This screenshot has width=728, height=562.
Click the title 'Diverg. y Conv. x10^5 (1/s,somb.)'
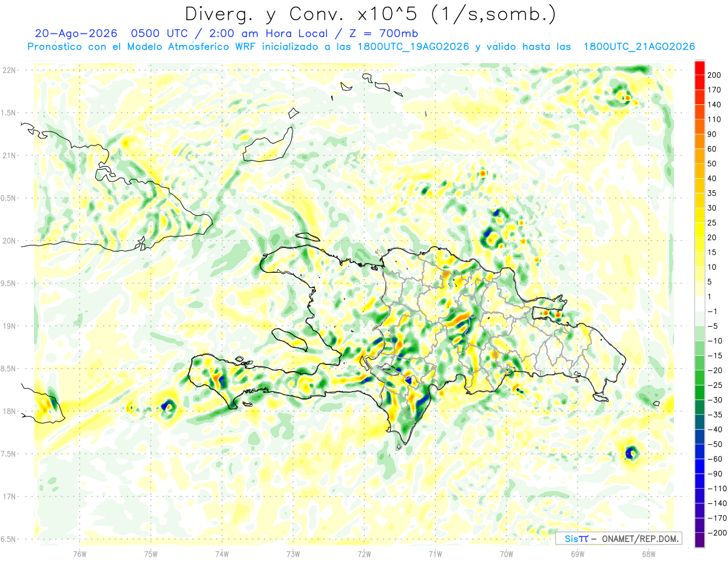(370, 14)
